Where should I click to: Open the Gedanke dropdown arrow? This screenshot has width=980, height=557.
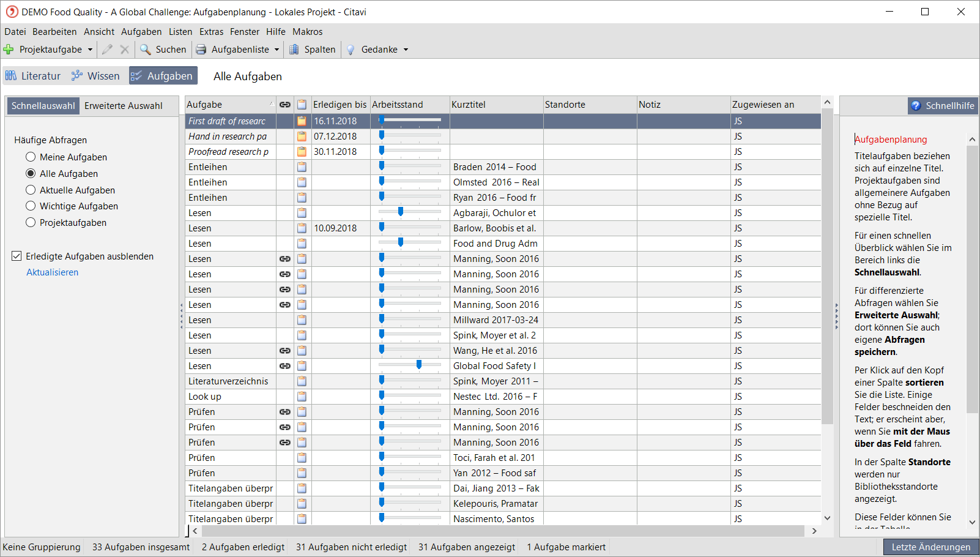(x=406, y=50)
